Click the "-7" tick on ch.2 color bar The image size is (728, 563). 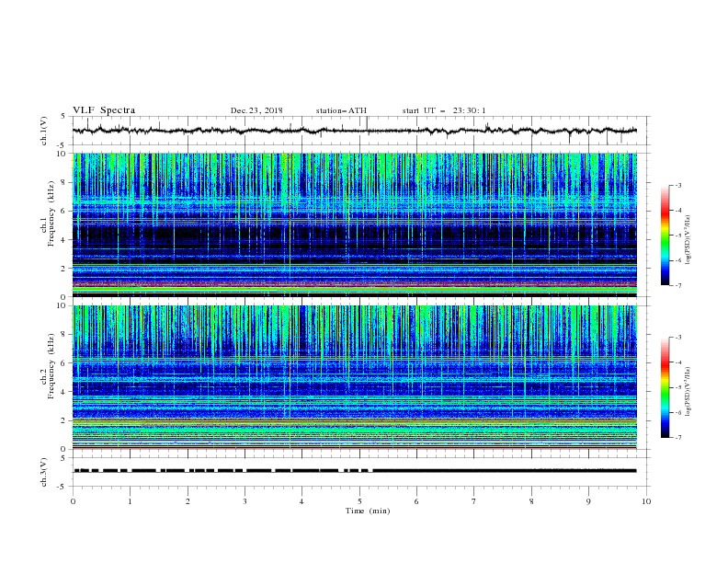678,438
